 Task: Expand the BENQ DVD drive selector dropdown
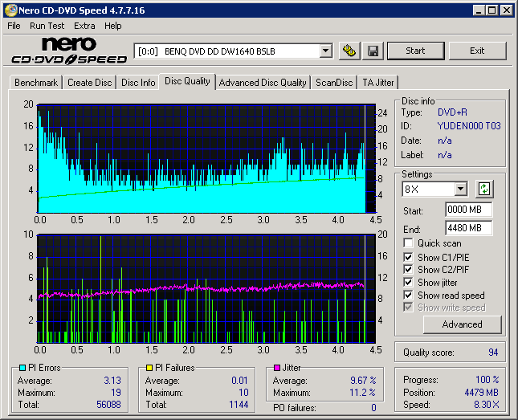point(325,51)
